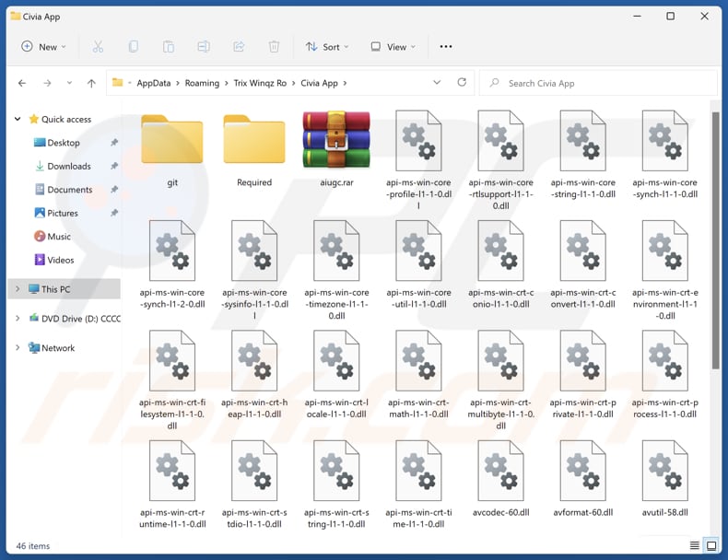728x560 pixels.
Task: Focus the Search Civia App field
Action: (x=598, y=83)
